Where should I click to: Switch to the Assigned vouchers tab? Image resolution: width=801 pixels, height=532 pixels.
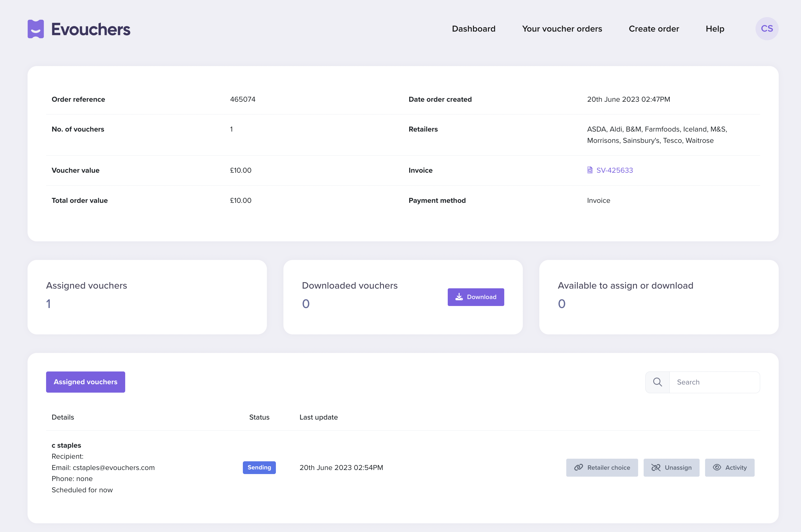click(x=85, y=382)
